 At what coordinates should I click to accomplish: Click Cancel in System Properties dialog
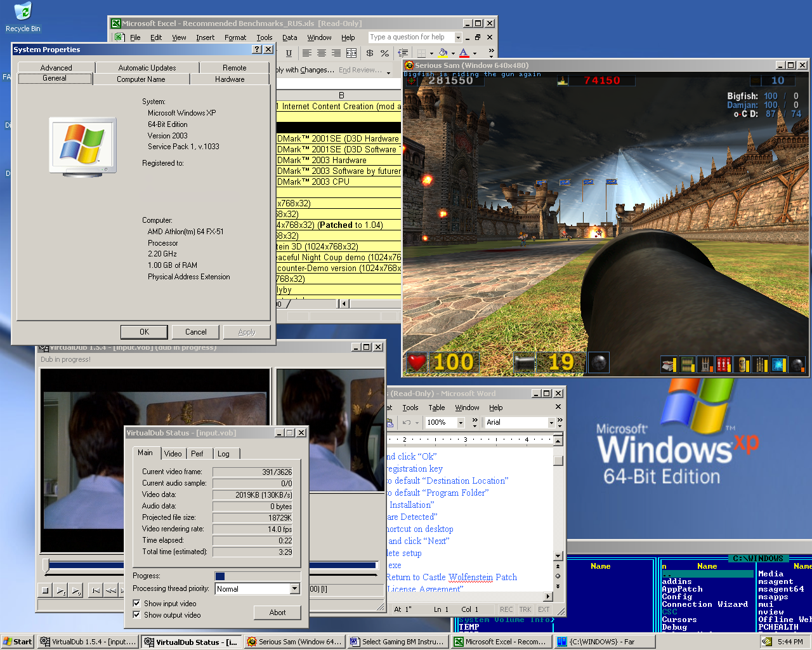click(x=195, y=332)
